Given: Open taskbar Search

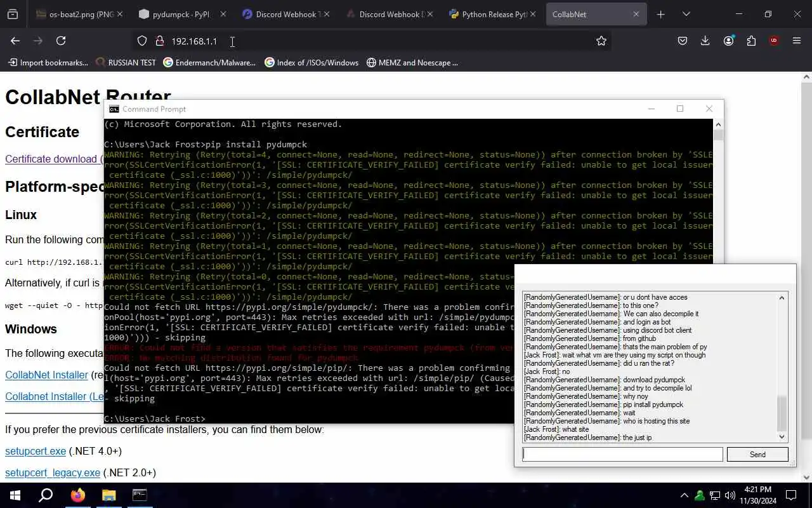Looking at the screenshot, I should (x=46, y=495).
